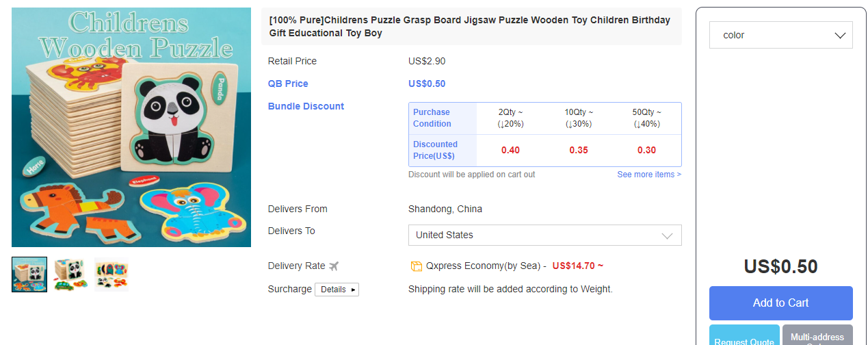Click the 10Qty bundle discount 0.35 price
Viewport: 868px width, 345px height.
click(x=579, y=150)
